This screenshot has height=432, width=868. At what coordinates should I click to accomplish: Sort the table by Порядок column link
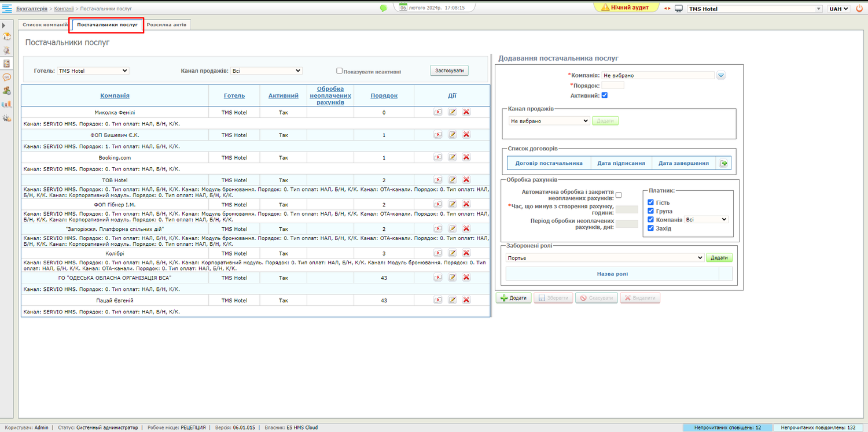tap(384, 95)
